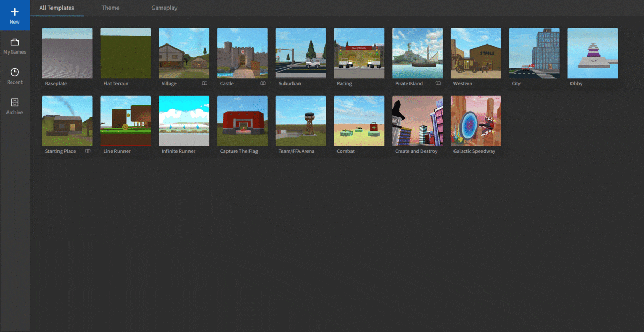Click the "Combat" label text
644x332 pixels.
coord(346,151)
